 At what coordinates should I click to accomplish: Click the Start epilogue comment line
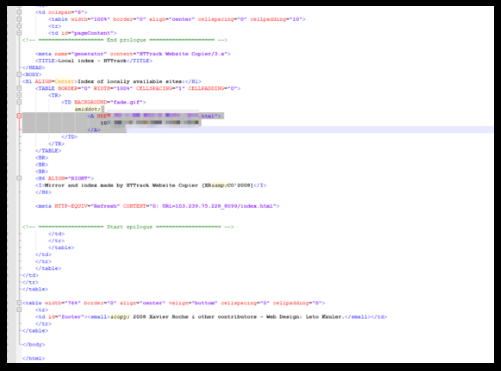(x=128, y=227)
